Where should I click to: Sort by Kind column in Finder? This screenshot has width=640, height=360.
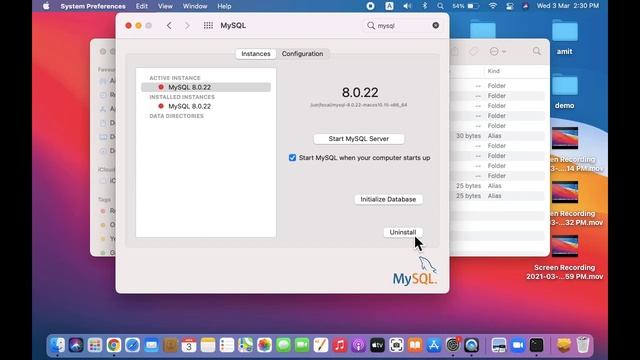pyautogui.click(x=493, y=71)
